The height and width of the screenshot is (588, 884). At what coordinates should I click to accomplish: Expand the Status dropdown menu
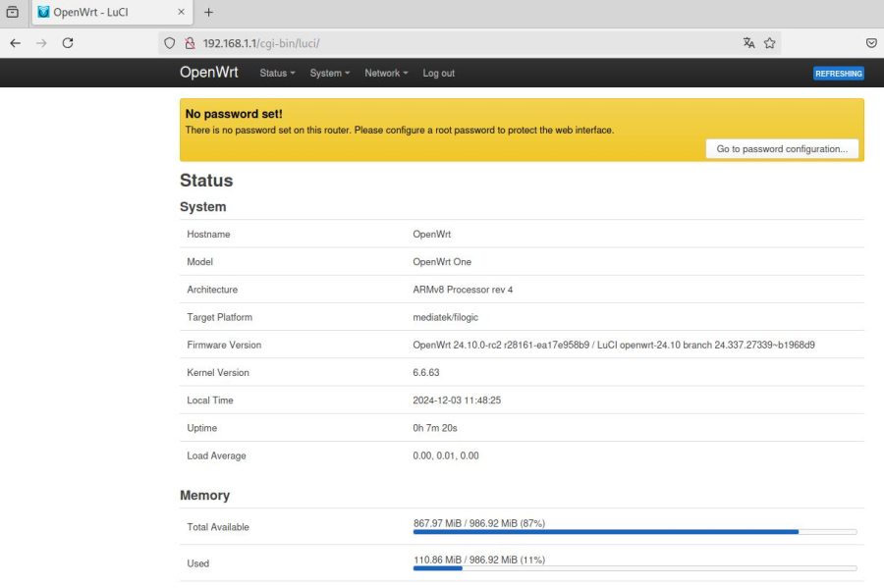(x=277, y=74)
